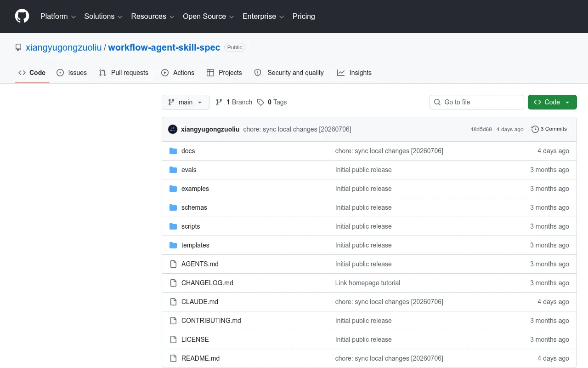The image size is (588, 368).
Task: Open the README.md file
Action: click(201, 358)
